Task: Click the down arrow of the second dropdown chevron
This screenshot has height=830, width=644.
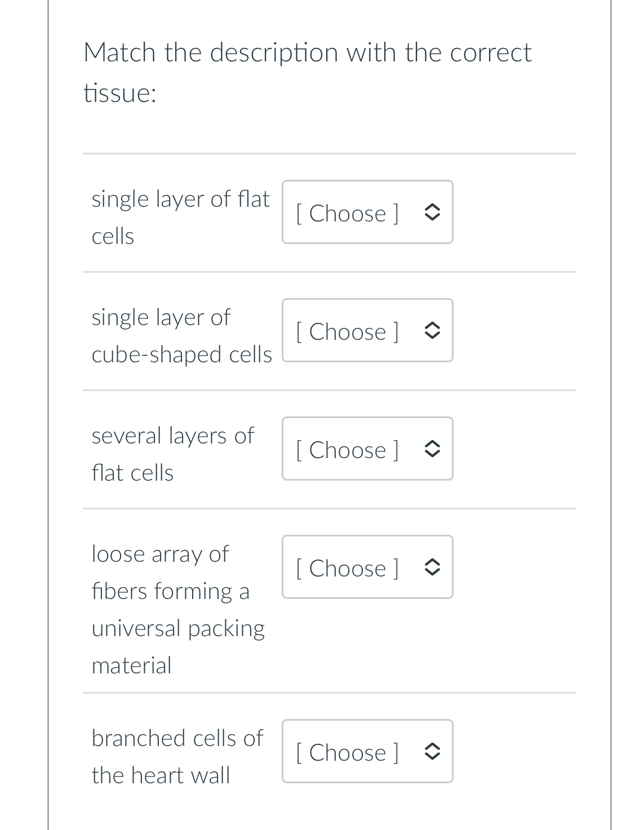Action: click(432, 336)
